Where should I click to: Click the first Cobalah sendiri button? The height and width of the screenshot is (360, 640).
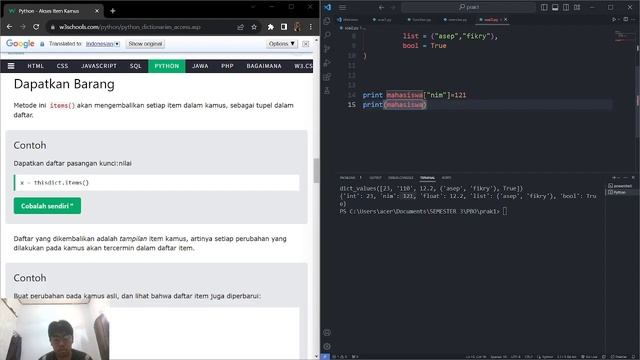click(47, 206)
